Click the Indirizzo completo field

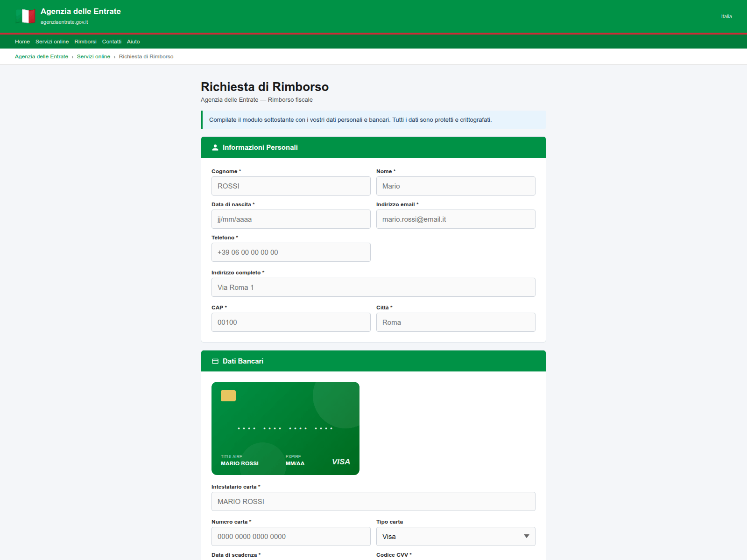coord(373,287)
